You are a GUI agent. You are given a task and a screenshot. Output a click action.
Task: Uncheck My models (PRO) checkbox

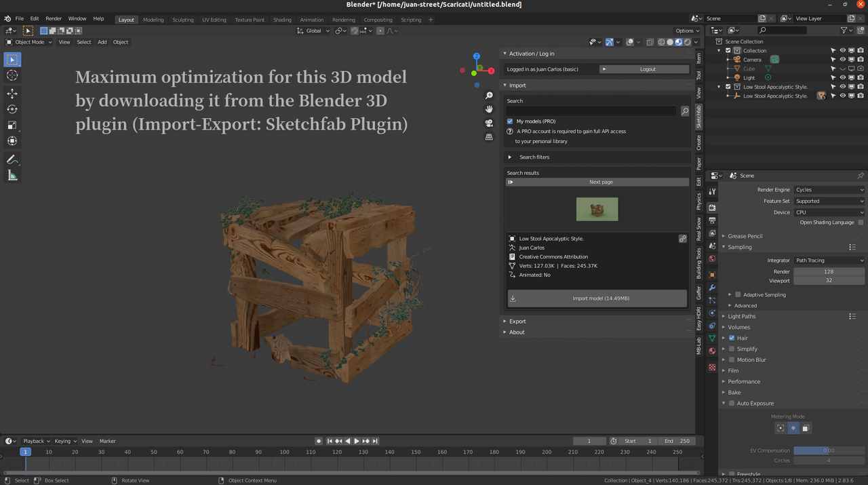coord(510,121)
